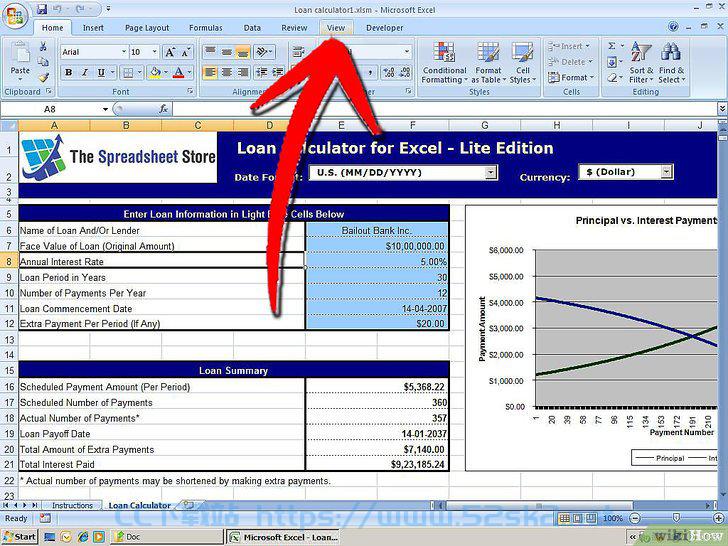Click the Windows Start button
The image size is (728, 546).
coord(20,537)
